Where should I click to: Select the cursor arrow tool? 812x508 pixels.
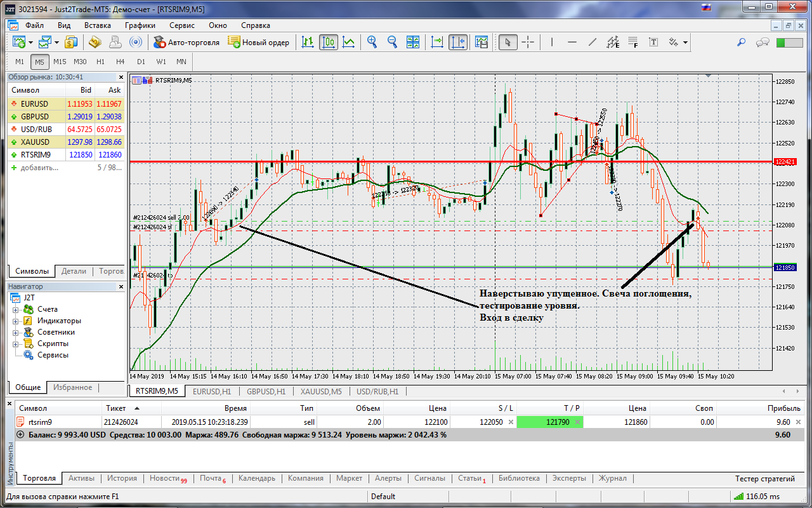coord(507,43)
